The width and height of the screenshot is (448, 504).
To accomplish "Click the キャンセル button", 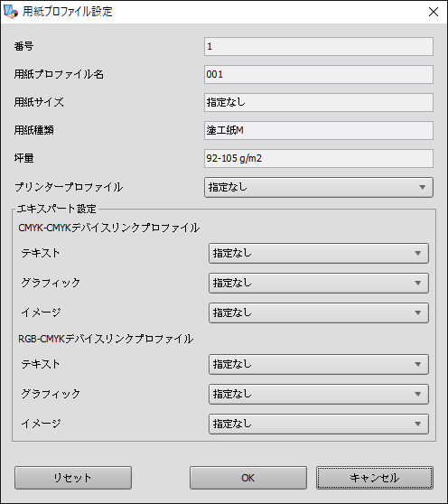I will [375, 478].
